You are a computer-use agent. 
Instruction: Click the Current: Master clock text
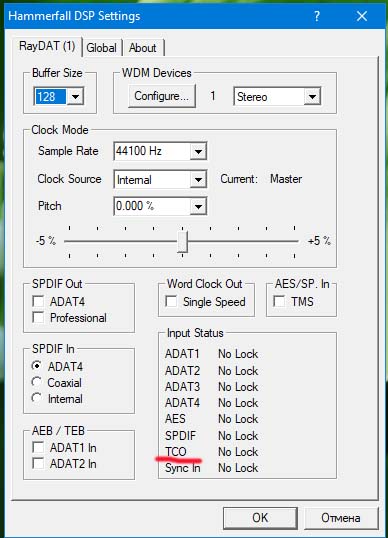261,179
